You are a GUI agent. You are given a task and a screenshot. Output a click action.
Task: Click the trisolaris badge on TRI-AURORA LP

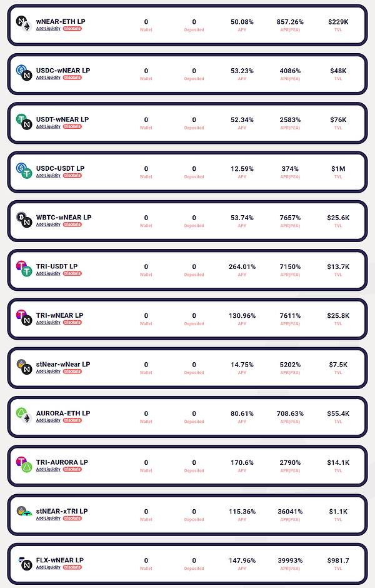click(72, 470)
